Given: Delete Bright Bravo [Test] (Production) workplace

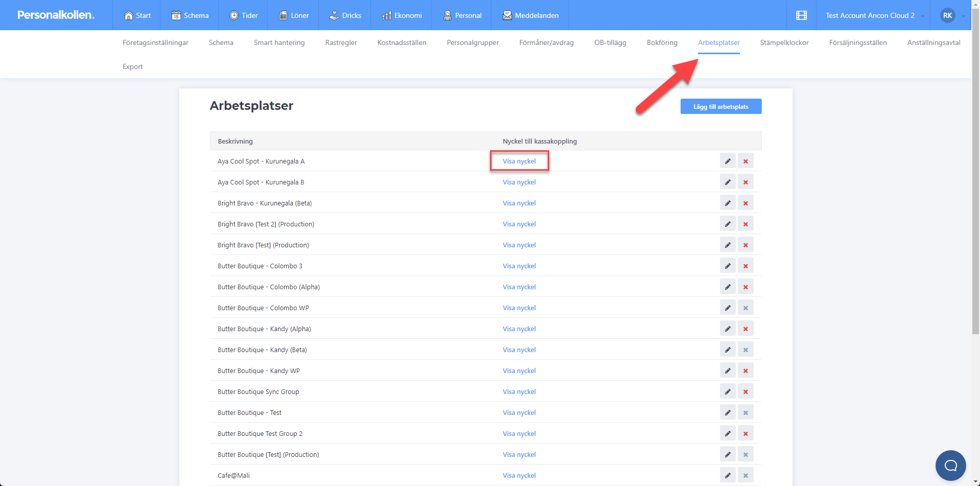Looking at the screenshot, I should coord(745,245).
